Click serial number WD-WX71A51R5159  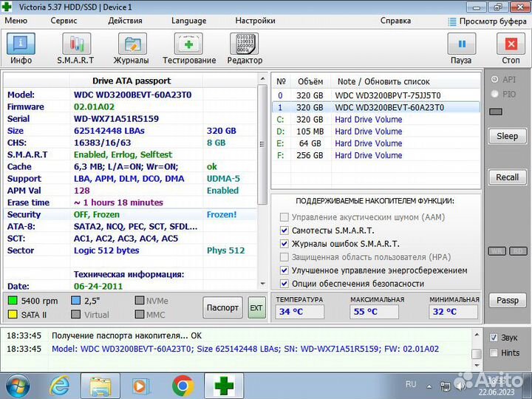[117, 119]
